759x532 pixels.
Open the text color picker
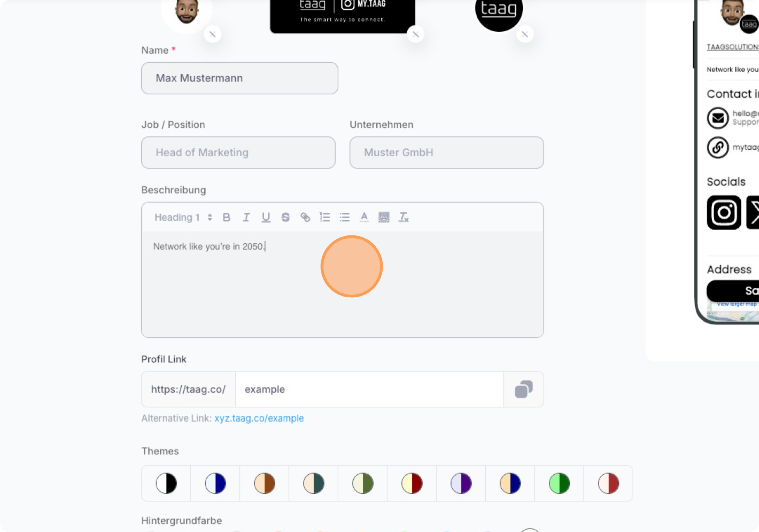[364, 217]
